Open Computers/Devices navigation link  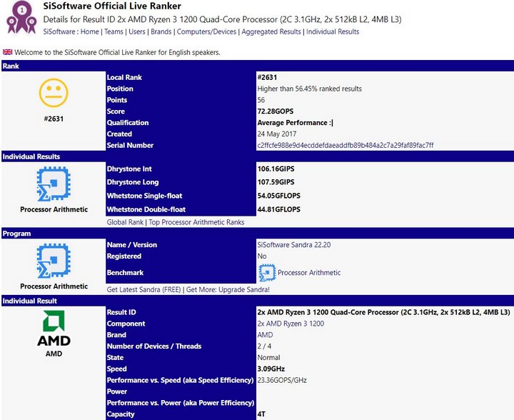206,32
